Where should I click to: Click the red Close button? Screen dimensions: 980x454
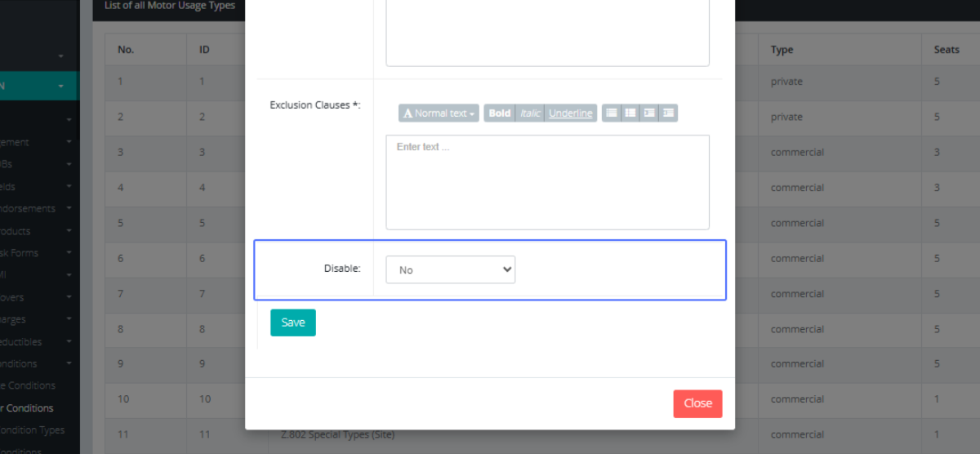(x=697, y=403)
